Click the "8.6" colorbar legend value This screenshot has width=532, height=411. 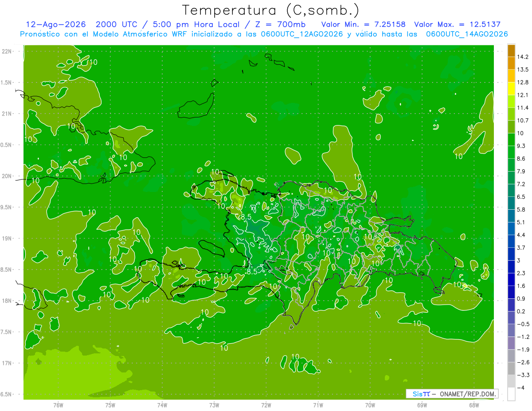[x=521, y=159]
